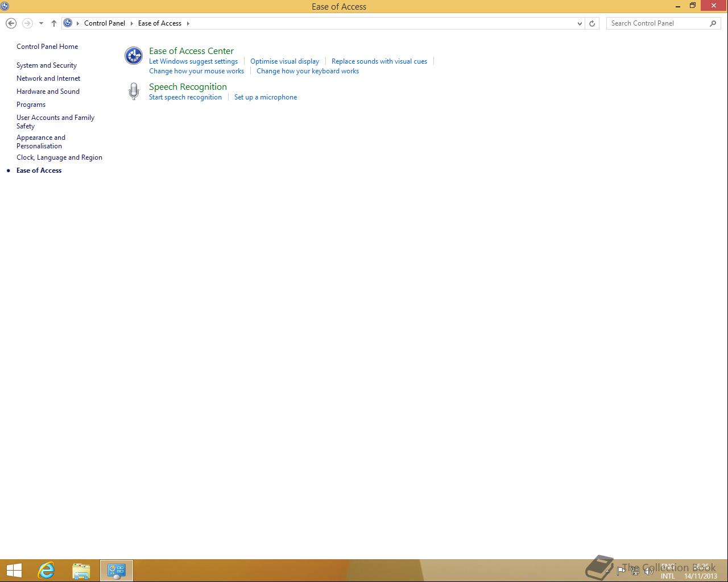Click the search magnifier icon

point(713,23)
